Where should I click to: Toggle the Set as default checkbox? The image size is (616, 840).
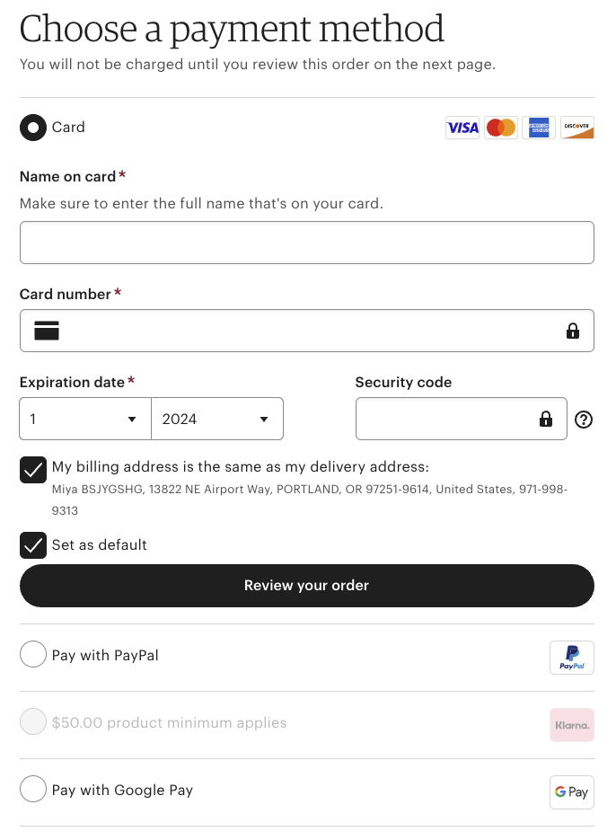[x=33, y=545]
